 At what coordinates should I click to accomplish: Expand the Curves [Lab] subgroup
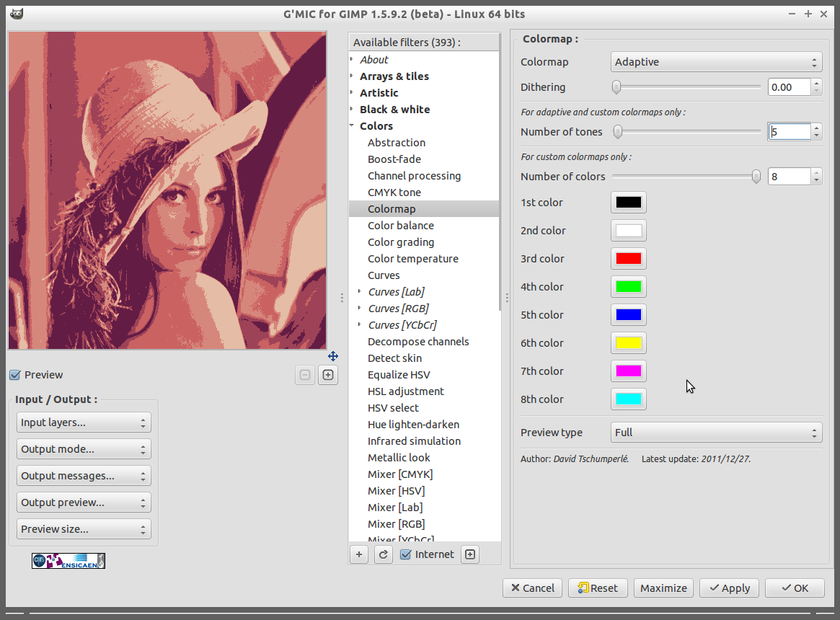[360, 291]
